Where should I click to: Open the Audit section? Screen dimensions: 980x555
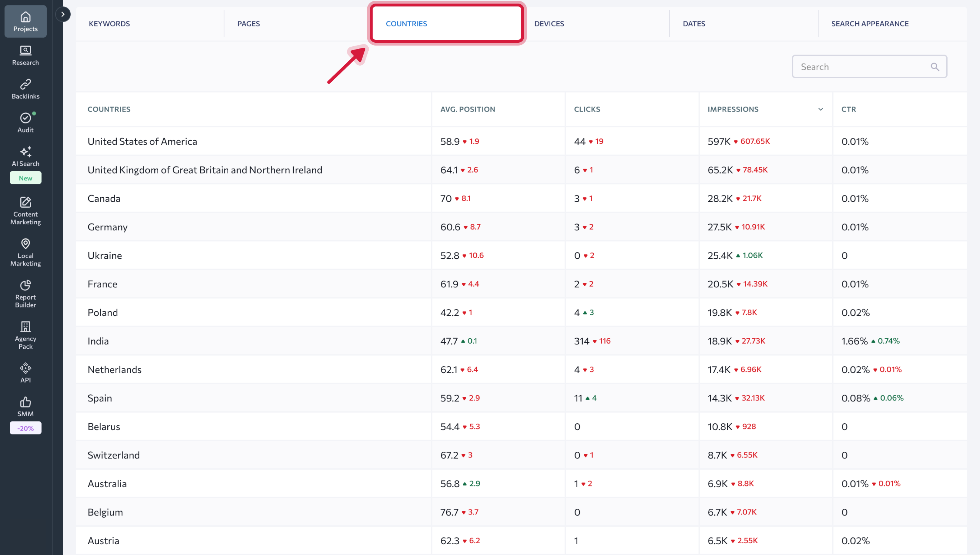[25, 122]
